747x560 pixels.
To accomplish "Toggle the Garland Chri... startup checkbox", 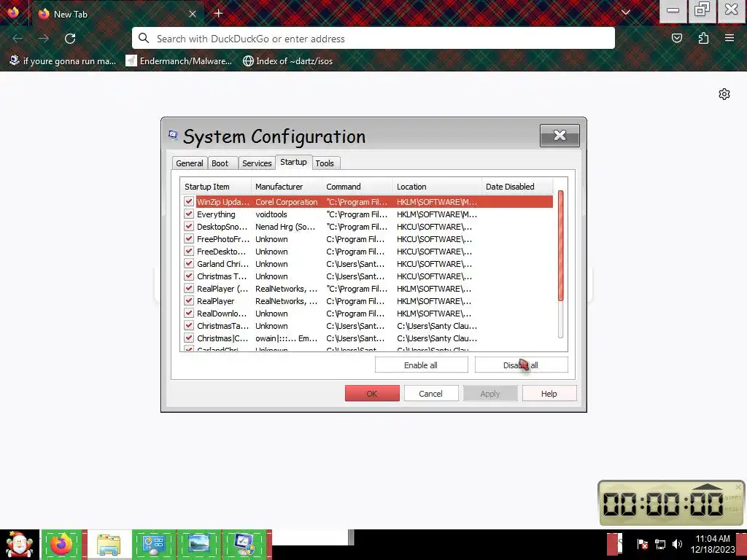I will tap(189, 264).
